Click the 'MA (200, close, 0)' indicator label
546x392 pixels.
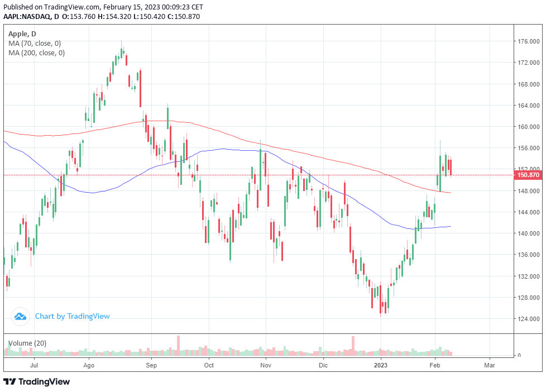click(36, 53)
